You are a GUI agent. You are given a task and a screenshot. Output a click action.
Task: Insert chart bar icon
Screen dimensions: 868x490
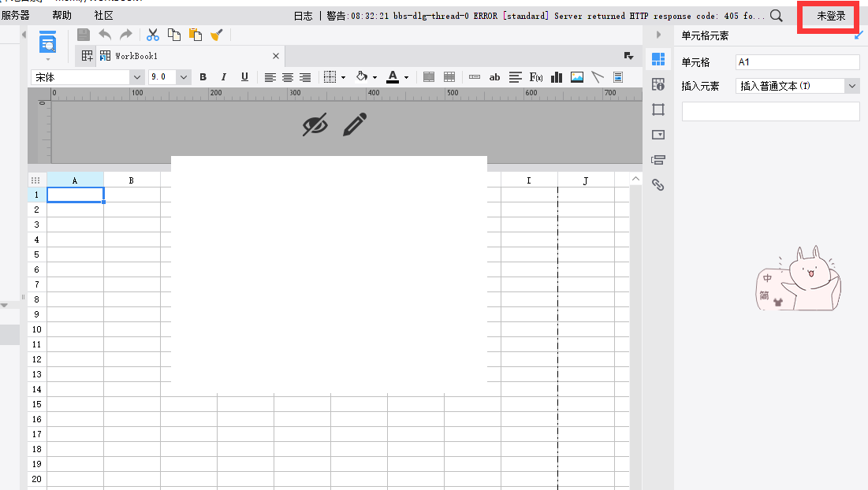[557, 77]
